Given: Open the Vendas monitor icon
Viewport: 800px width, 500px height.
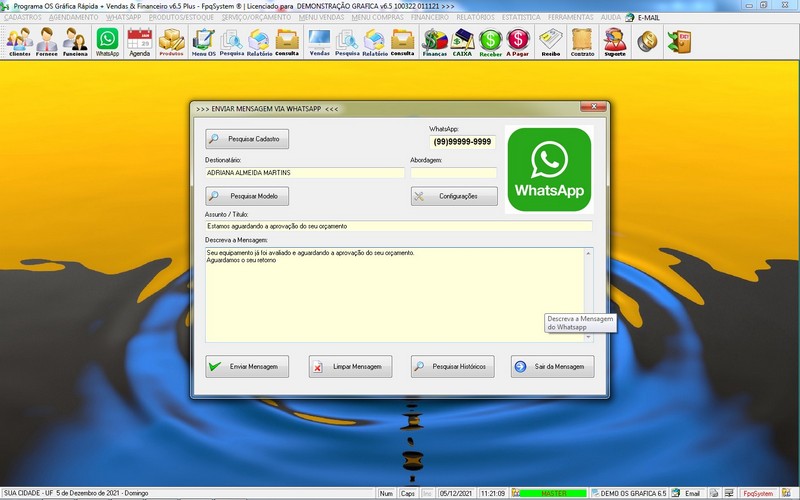Looking at the screenshot, I should (319, 42).
